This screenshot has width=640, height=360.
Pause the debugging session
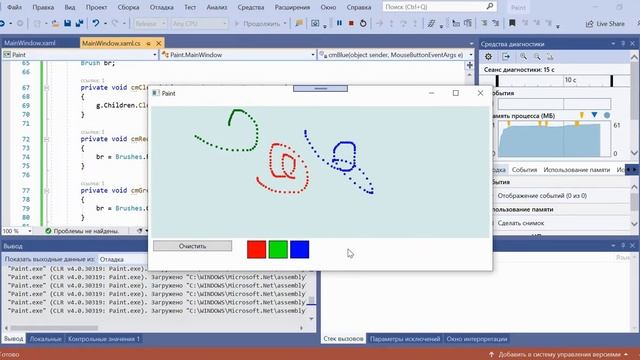[339, 23]
